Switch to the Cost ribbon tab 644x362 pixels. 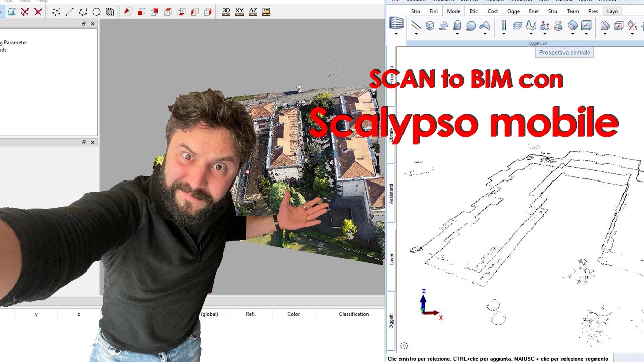pos(493,11)
